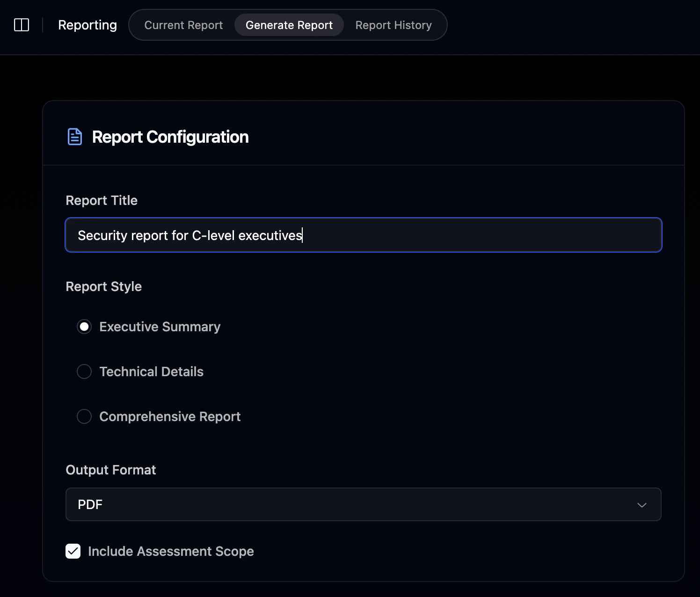Click the Report Configuration document icon
Image resolution: width=700 pixels, height=597 pixels.
75,137
